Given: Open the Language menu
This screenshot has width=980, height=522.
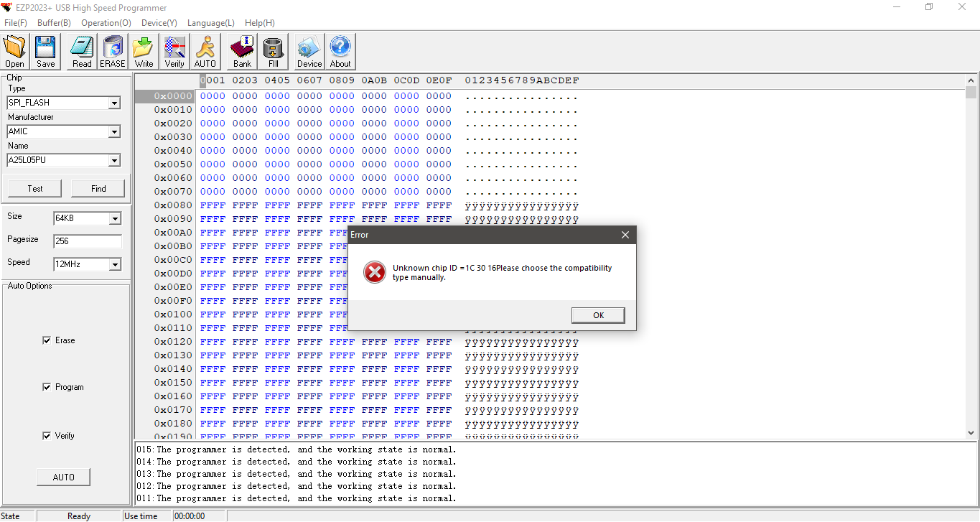Looking at the screenshot, I should [x=211, y=23].
